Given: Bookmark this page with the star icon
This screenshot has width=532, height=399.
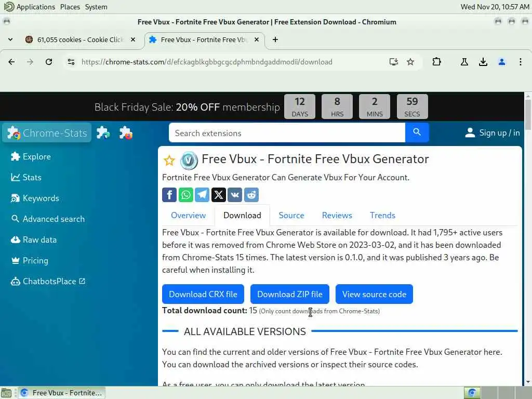Looking at the screenshot, I should coord(410,62).
